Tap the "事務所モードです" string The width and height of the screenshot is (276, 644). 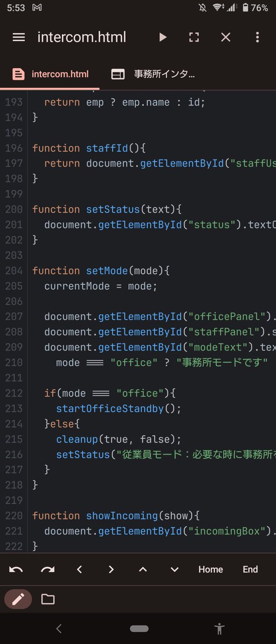coord(222,362)
